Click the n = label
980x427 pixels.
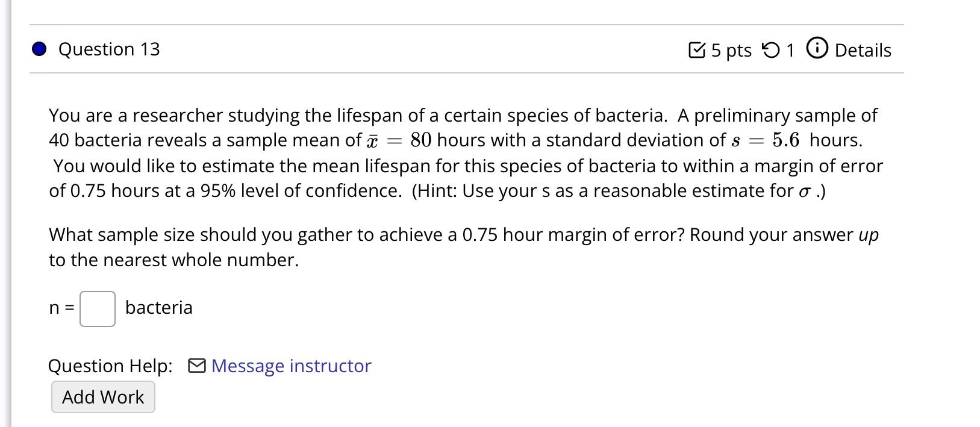pos(62,308)
